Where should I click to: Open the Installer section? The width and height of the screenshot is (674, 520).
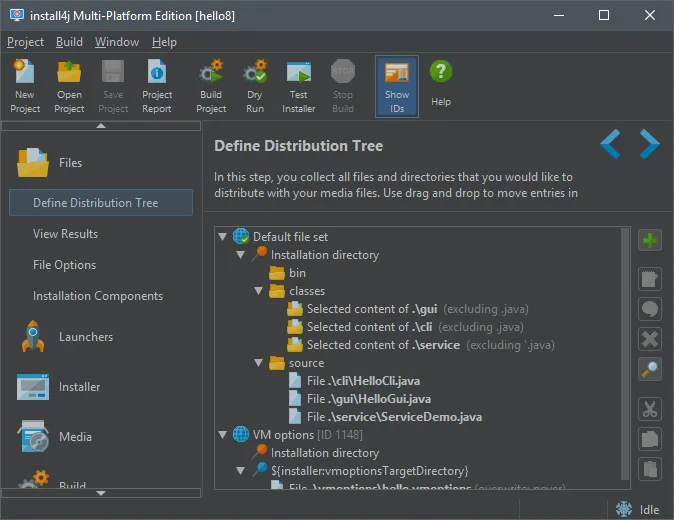click(x=58, y=387)
